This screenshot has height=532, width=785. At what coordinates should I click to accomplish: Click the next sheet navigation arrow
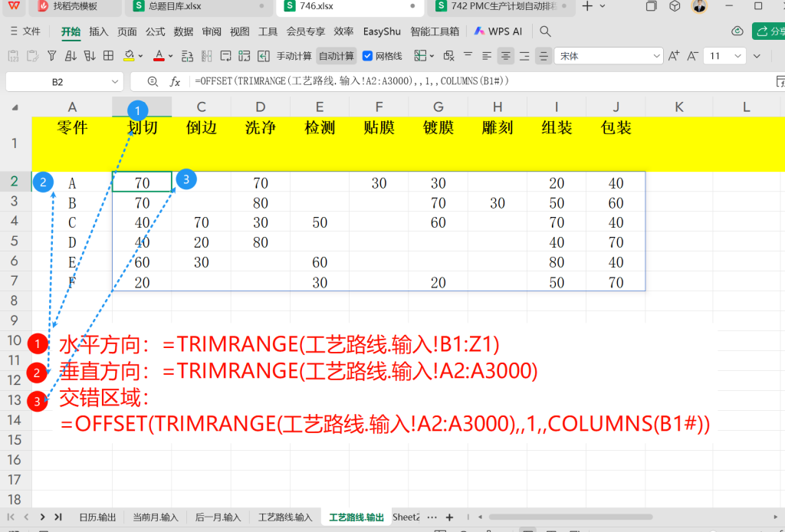tap(43, 517)
